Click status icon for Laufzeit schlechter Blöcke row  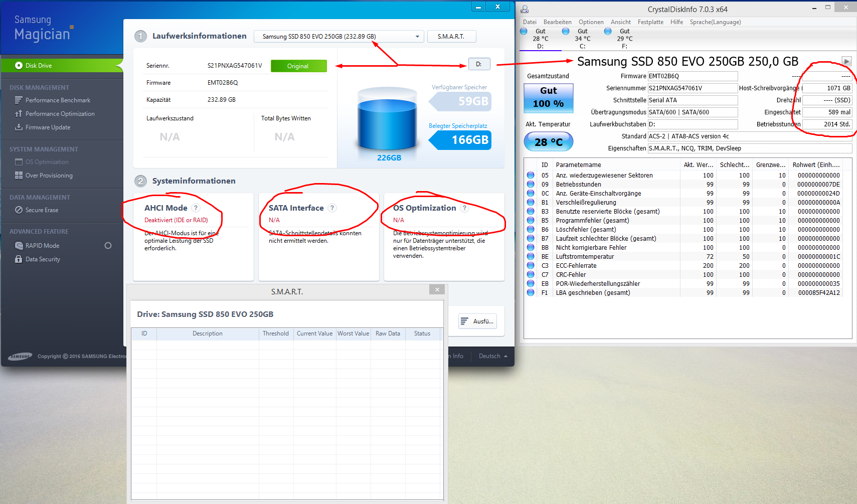531,239
